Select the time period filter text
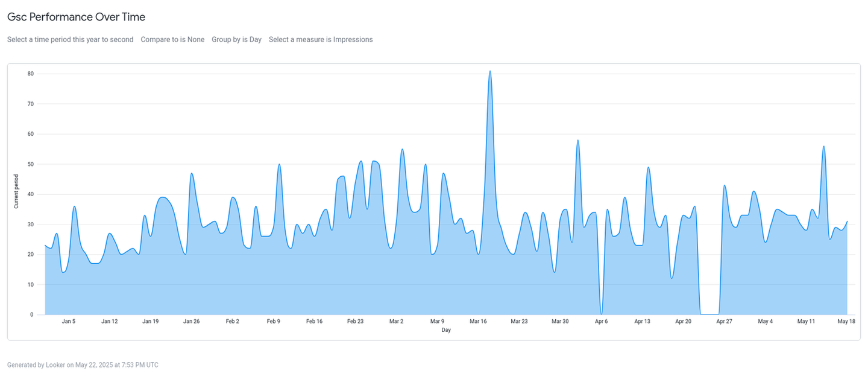The width and height of the screenshot is (868, 382). point(71,40)
